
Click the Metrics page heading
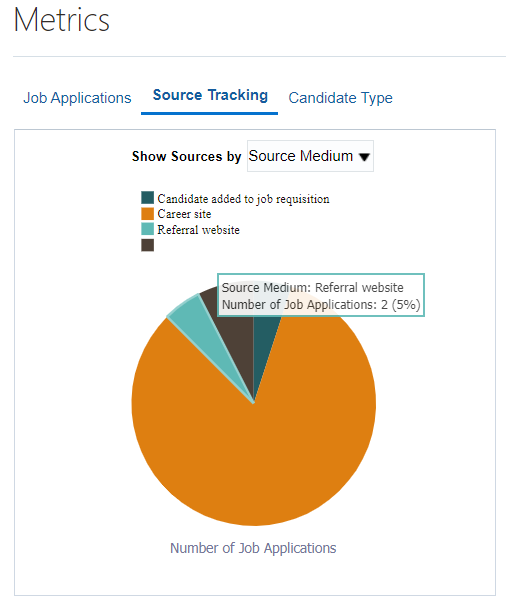(62, 20)
